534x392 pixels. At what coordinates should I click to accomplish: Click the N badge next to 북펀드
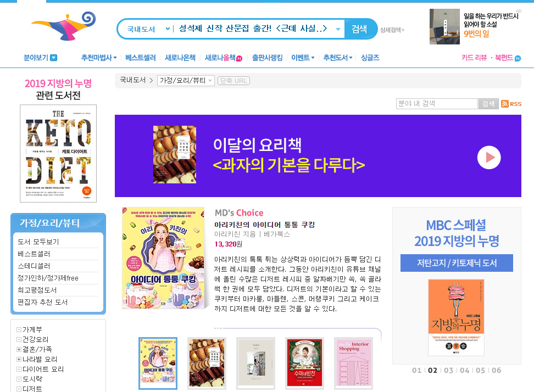pyautogui.click(x=518, y=58)
